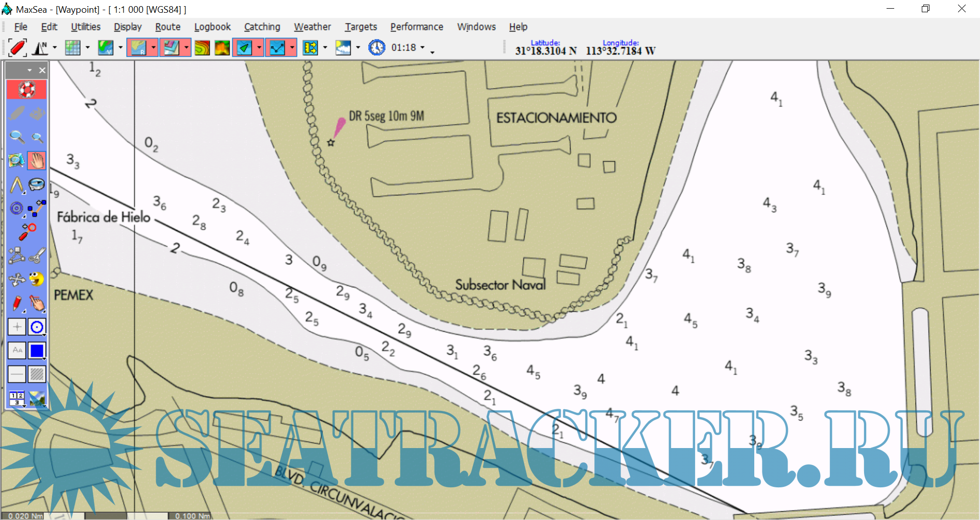
Task: Open the blue fill color swatch
Action: (37, 351)
